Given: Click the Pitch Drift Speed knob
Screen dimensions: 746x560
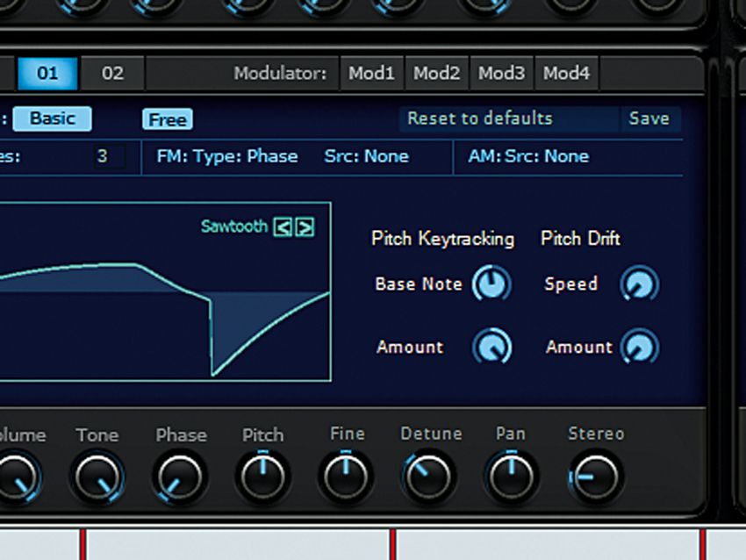Looking at the screenshot, I should 640,284.
